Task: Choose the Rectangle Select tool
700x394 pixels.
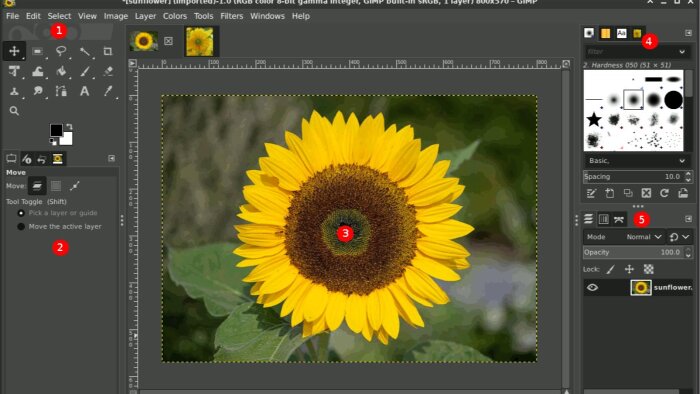Action: point(38,51)
